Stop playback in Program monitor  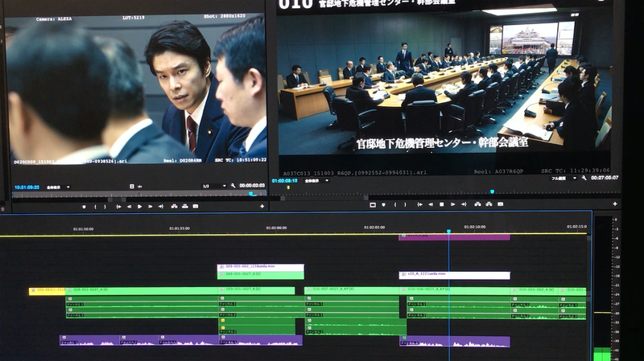point(441,204)
